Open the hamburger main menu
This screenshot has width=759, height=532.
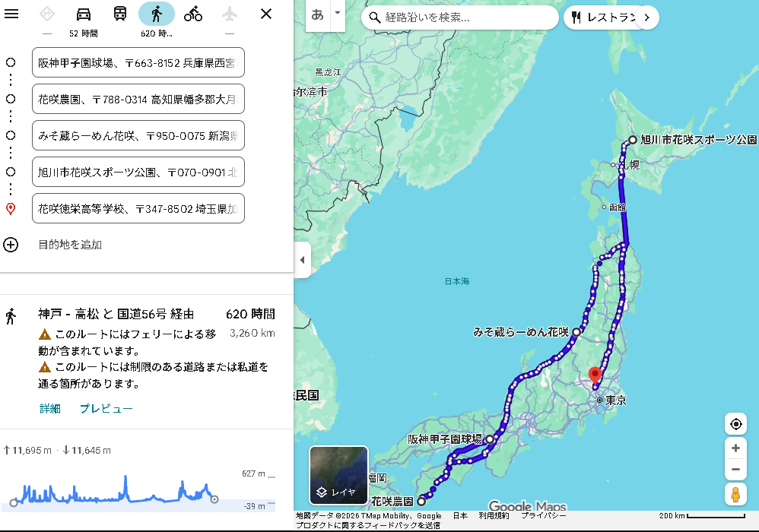pos(11,14)
